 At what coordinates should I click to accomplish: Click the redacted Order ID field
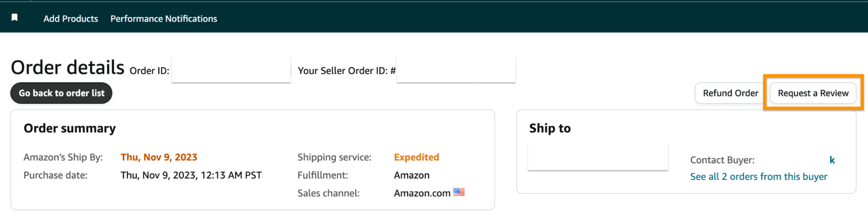[x=231, y=69]
